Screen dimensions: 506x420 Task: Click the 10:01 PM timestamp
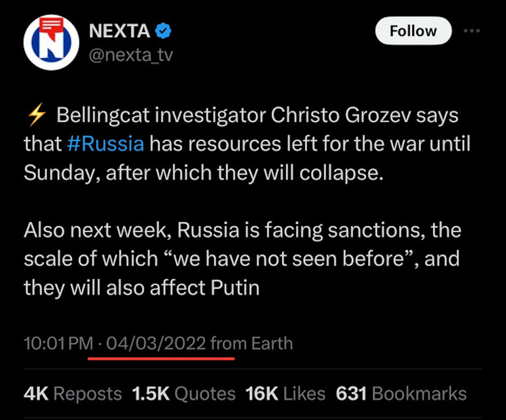(x=58, y=344)
